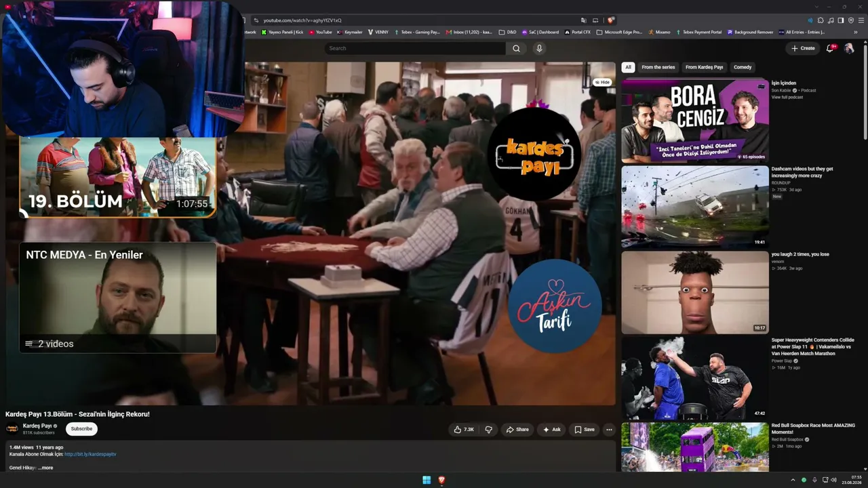
Task: Open the account avatar menu
Action: (848, 48)
